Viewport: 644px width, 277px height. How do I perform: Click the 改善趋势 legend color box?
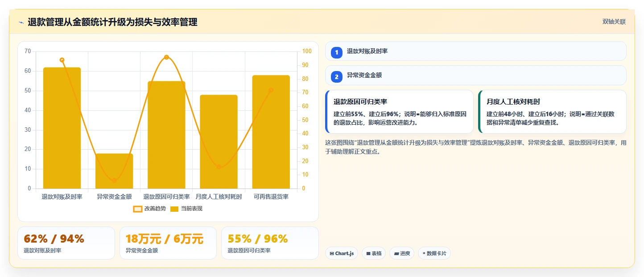138,209
